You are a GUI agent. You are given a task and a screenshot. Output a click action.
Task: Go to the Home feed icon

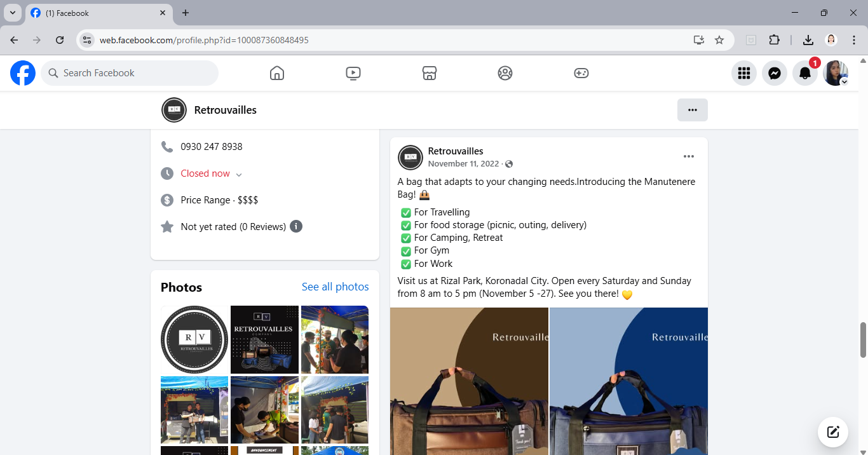click(x=277, y=73)
